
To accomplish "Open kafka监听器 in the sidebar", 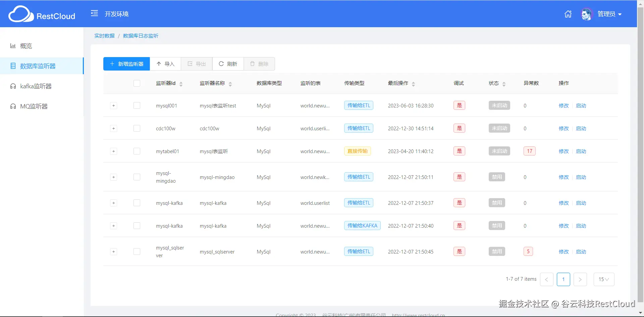I will coord(42,86).
